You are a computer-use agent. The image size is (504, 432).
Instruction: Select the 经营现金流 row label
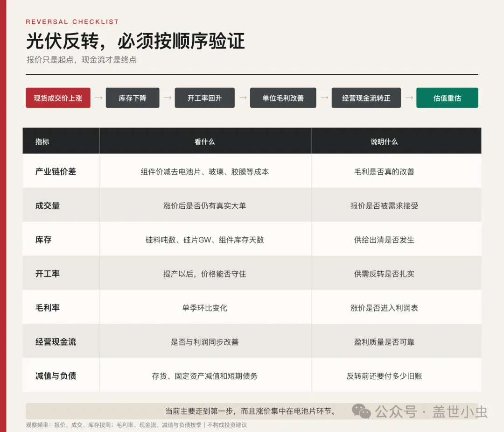[x=56, y=342]
